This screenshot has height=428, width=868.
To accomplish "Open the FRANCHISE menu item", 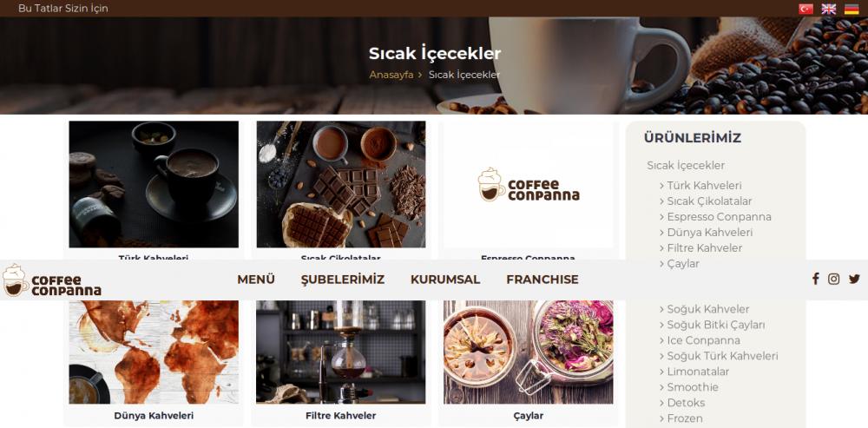I will [542, 280].
